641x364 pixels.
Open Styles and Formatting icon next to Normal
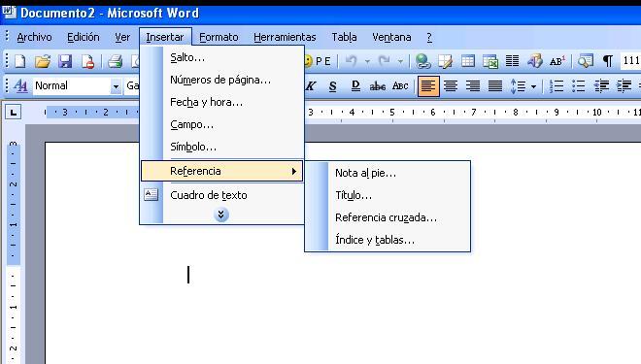click(20, 85)
